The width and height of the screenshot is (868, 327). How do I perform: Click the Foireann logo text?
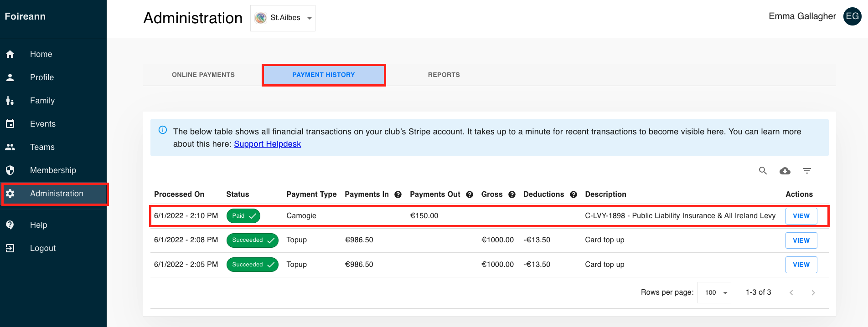[25, 16]
